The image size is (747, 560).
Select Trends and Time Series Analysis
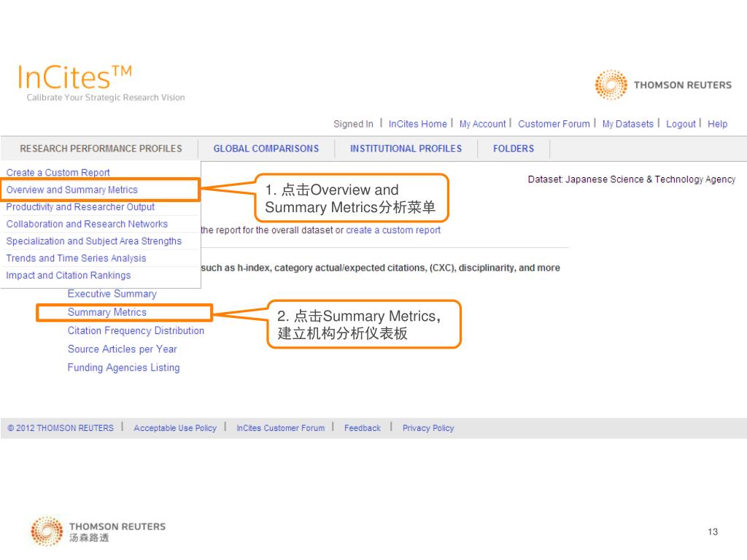coord(76,258)
